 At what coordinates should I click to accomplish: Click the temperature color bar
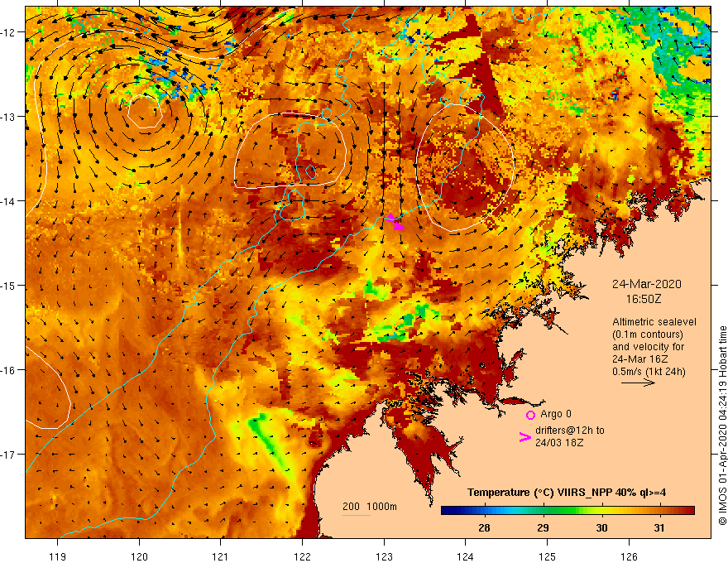568,511
